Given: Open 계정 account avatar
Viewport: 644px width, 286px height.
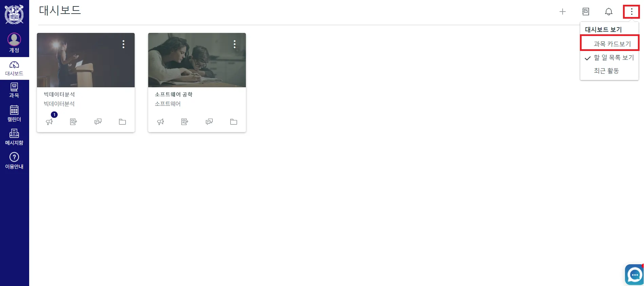Looking at the screenshot, I should tap(14, 43).
